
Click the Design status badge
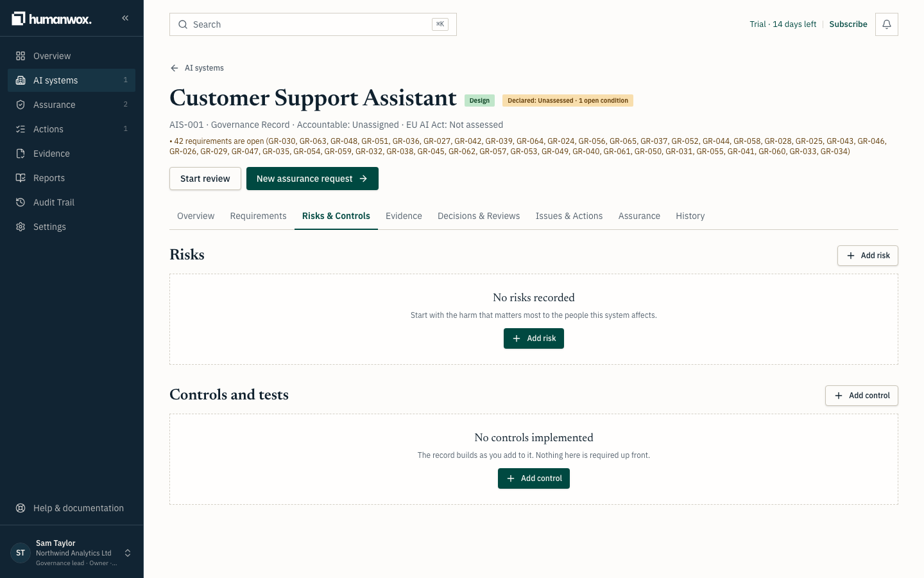pos(479,101)
